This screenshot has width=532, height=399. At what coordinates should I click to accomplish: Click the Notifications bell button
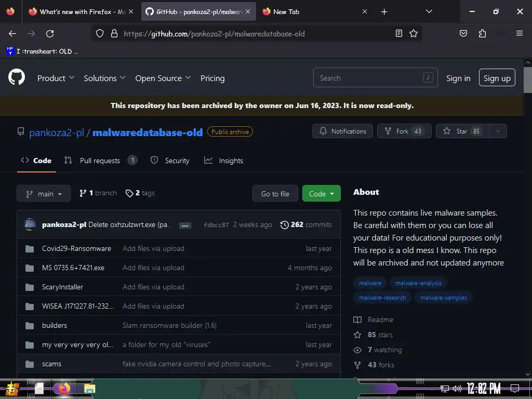342,131
